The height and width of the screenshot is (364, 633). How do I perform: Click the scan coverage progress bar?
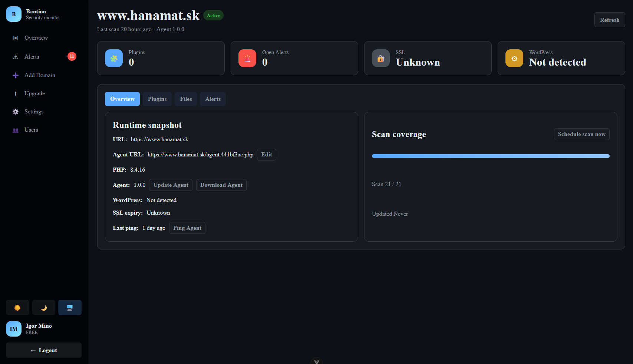tap(491, 156)
